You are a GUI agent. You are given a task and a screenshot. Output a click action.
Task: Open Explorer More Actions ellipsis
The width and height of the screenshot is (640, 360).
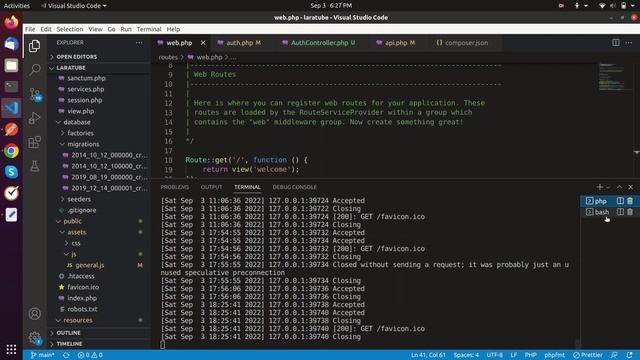pyautogui.click(x=139, y=42)
